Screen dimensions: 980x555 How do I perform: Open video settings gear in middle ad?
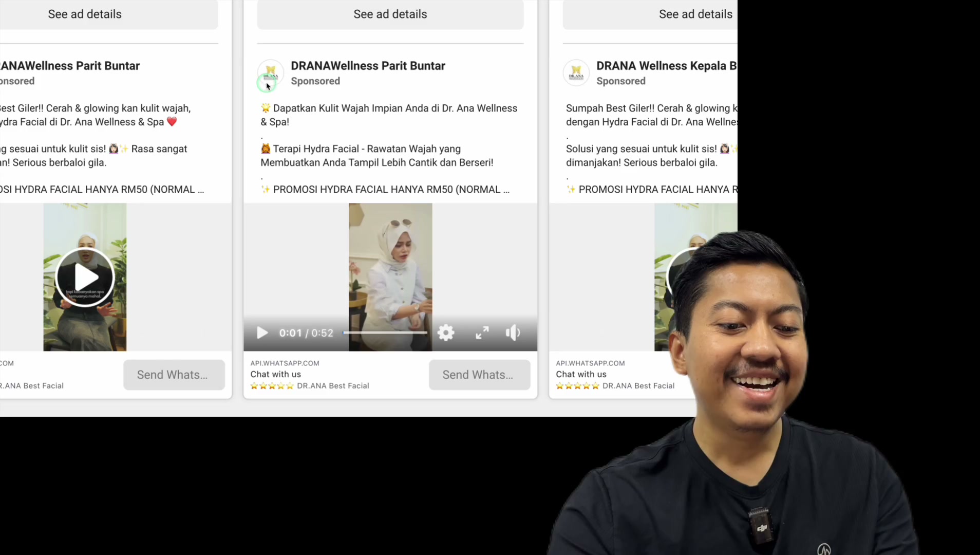click(x=446, y=333)
